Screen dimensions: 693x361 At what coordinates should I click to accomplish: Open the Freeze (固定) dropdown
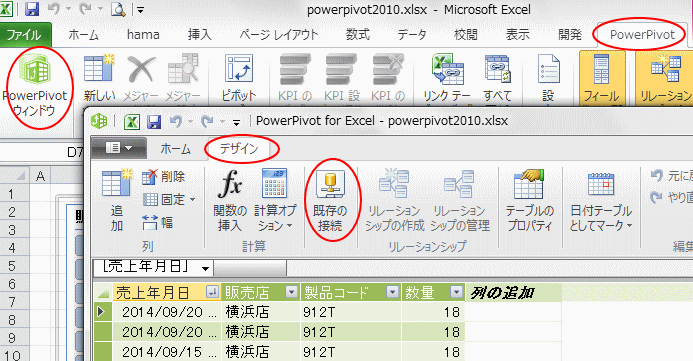(169, 200)
